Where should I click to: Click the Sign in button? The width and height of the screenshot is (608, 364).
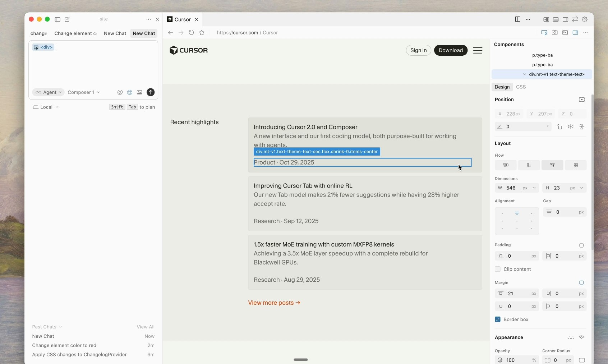pyautogui.click(x=418, y=50)
